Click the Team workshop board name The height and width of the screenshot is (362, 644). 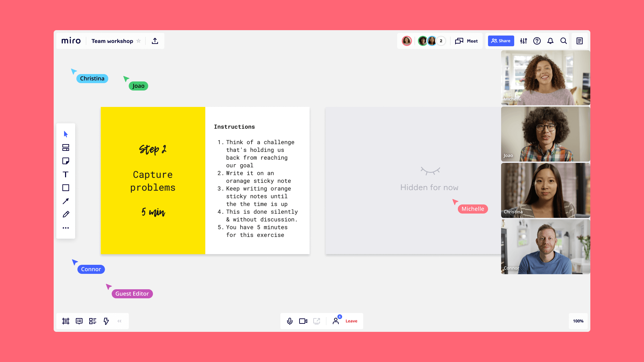pos(112,41)
